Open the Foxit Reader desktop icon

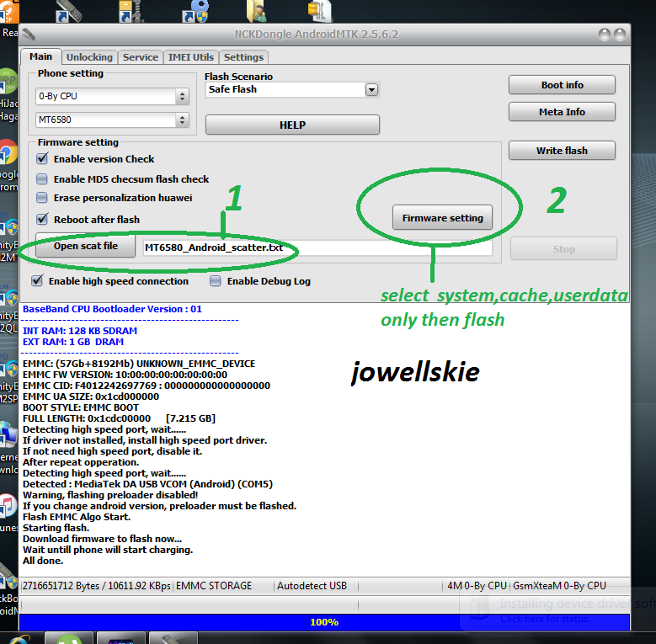(8, 13)
